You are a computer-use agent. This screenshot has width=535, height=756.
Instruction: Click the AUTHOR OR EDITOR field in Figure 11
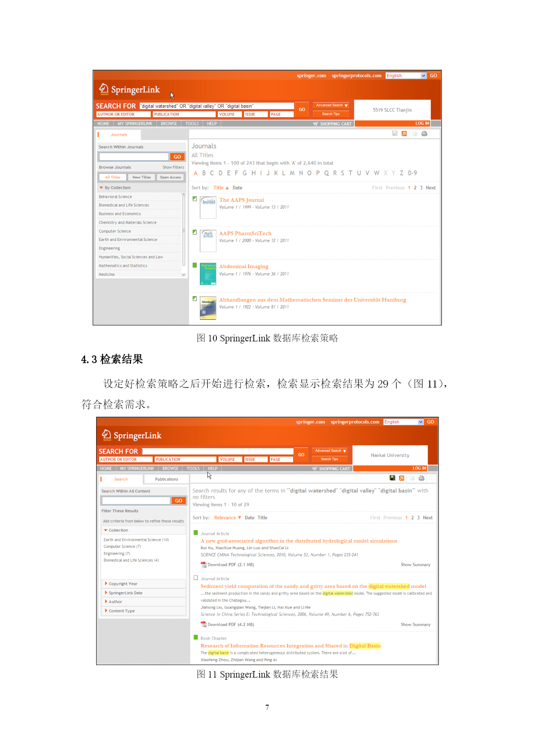pyautogui.click(x=126, y=459)
